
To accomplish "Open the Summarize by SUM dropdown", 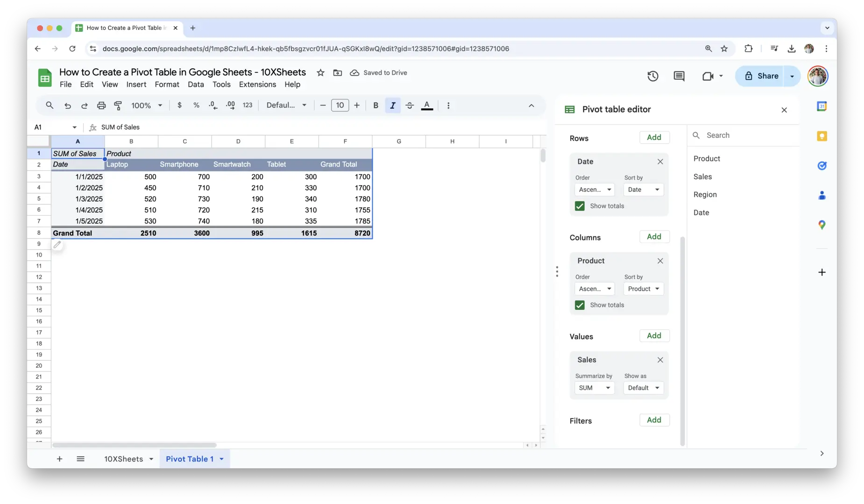I will pyautogui.click(x=594, y=388).
